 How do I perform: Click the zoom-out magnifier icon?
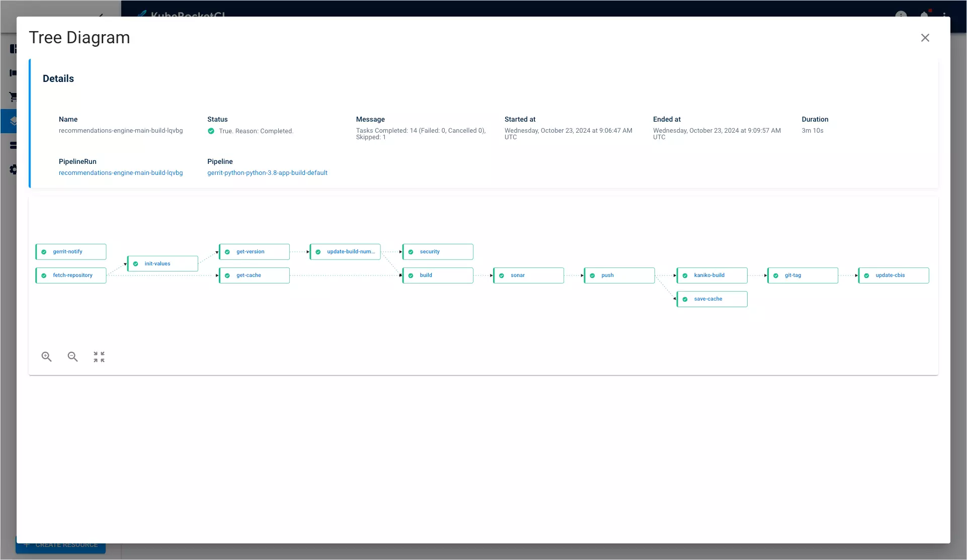pyautogui.click(x=72, y=356)
